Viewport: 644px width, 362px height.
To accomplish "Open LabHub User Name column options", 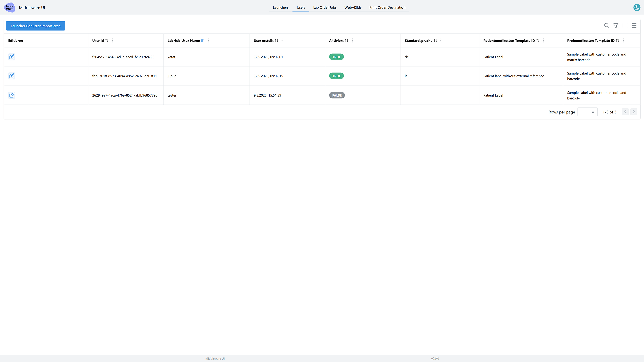I will [x=208, y=41].
